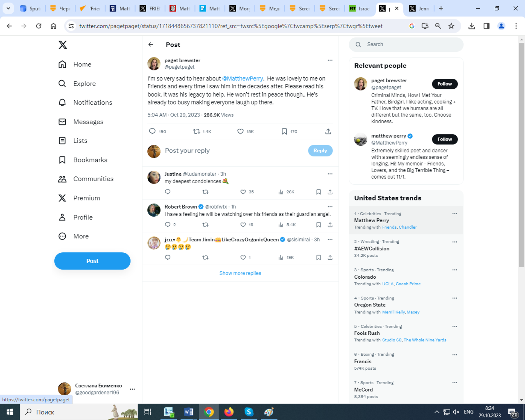The width and height of the screenshot is (525, 420).
Task: Open Show more replies link
Action: (240, 273)
